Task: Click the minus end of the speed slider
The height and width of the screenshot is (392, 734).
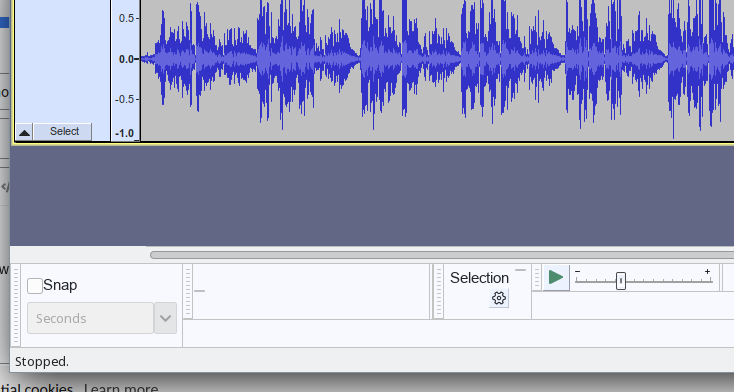Action: click(x=578, y=272)
